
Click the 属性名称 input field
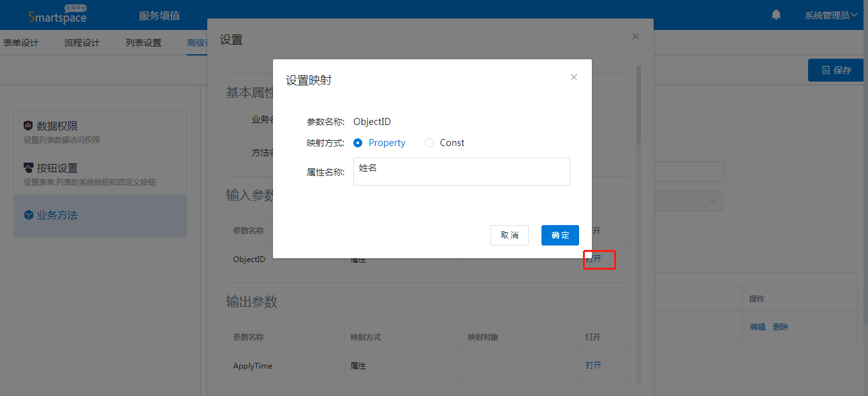[462, 172]
